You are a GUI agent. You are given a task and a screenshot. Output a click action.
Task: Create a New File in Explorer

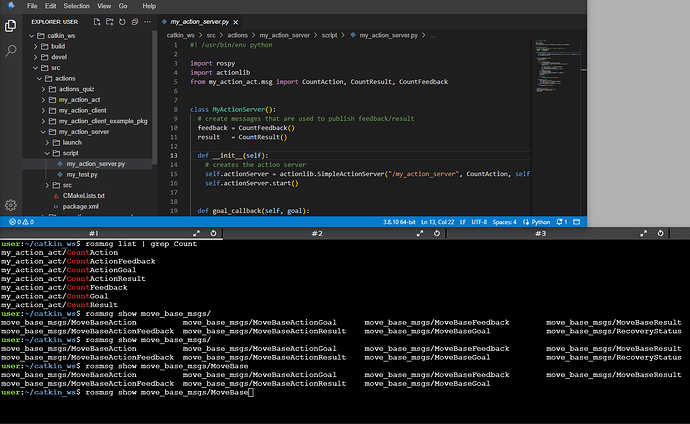point(97,22)
